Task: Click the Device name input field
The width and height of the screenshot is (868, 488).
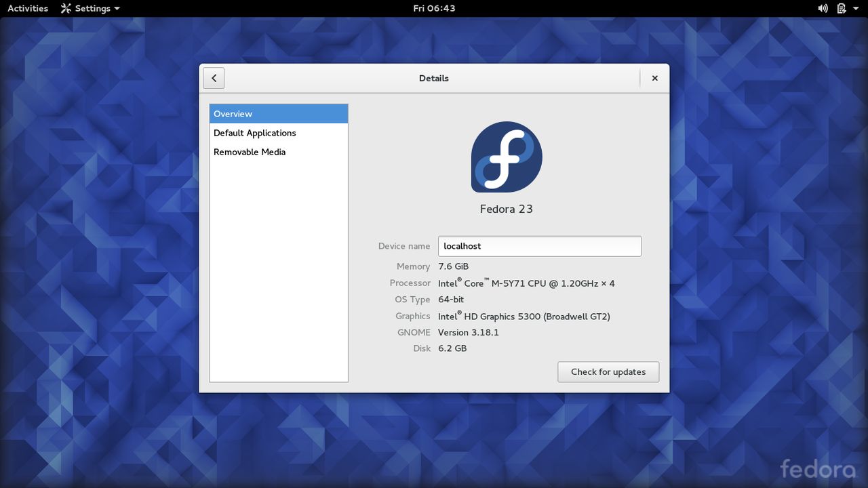Action: [x=540, y=246]
